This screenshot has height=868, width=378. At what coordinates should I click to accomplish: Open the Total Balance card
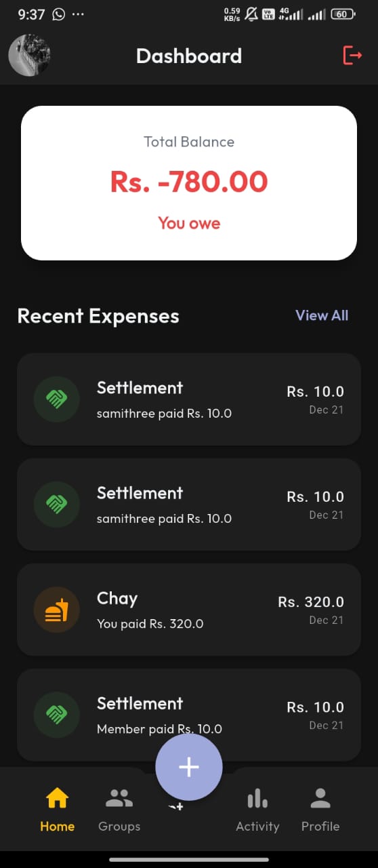tap(189, 183)
